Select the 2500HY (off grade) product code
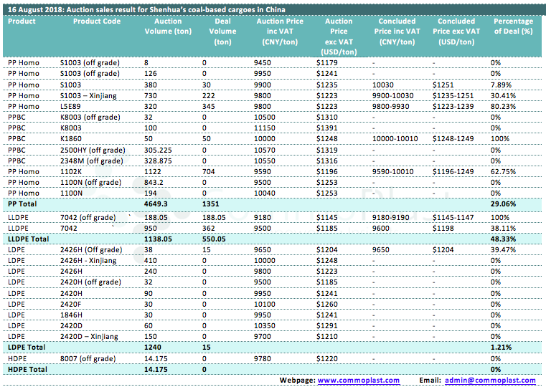The height and width of the screenshot is (392, 546). (92, 150)
